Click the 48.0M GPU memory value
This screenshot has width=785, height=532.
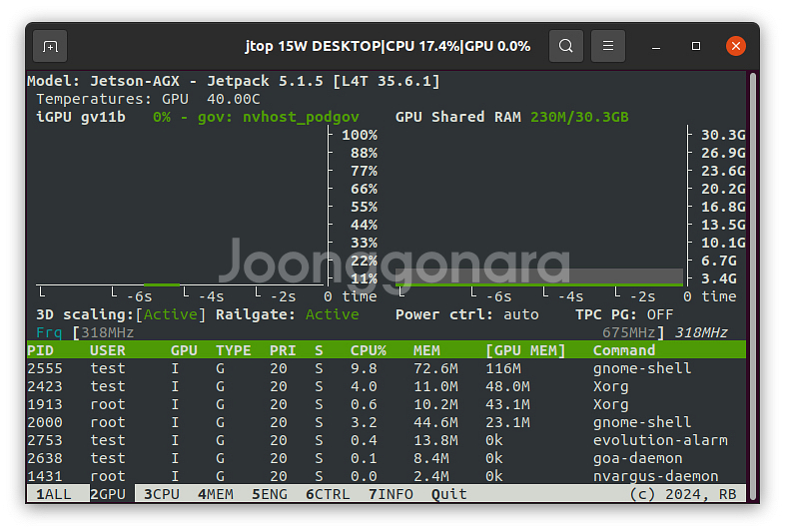507,387
